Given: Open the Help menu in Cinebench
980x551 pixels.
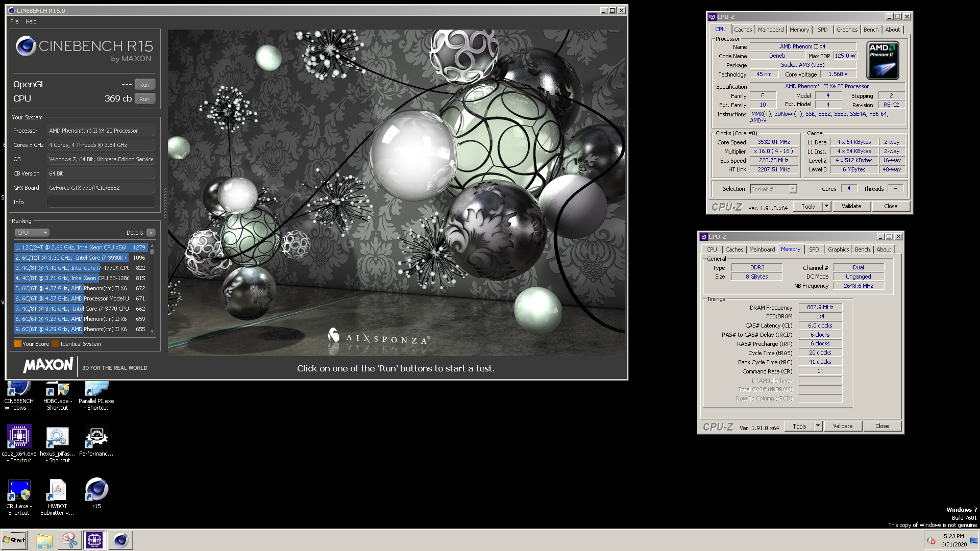Looking at the screenshot, I should point(31,21).
